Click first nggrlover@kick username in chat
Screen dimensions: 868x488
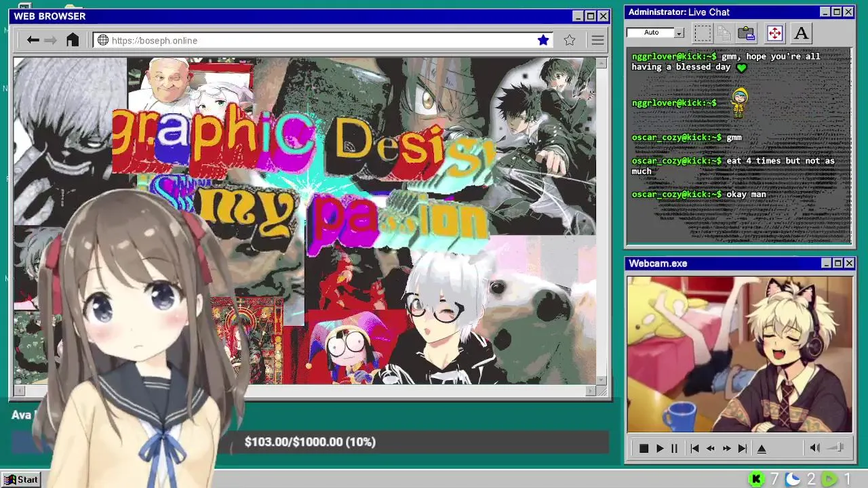674,57
